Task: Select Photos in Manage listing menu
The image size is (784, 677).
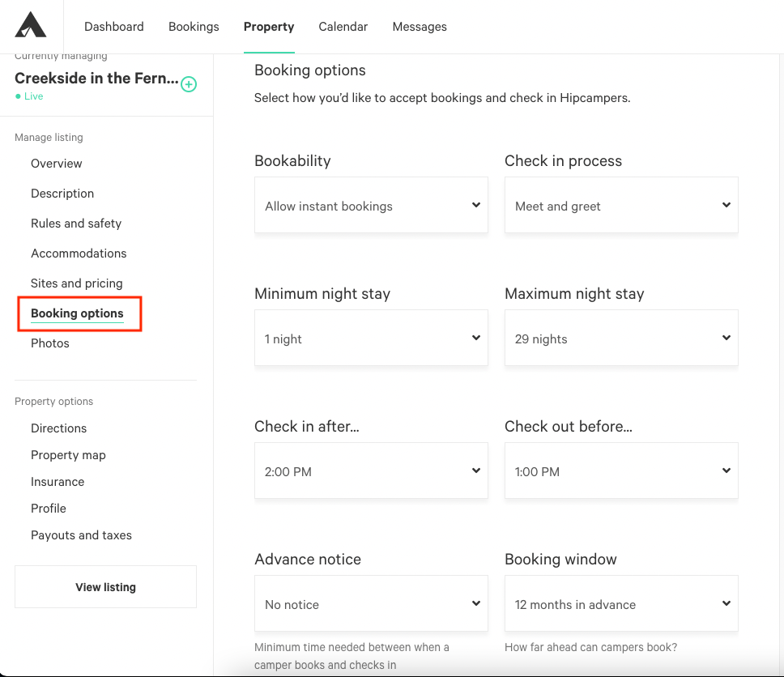Action: click(x=50, y=343)
